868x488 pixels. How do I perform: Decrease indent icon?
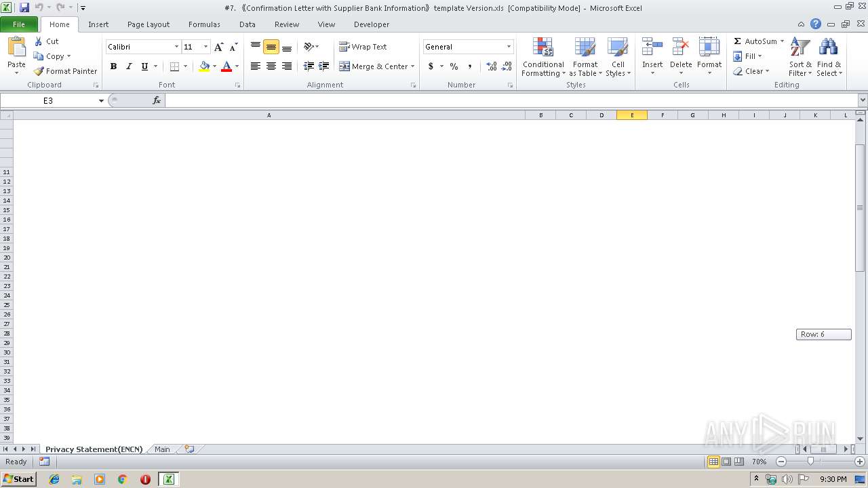(309, 66)
